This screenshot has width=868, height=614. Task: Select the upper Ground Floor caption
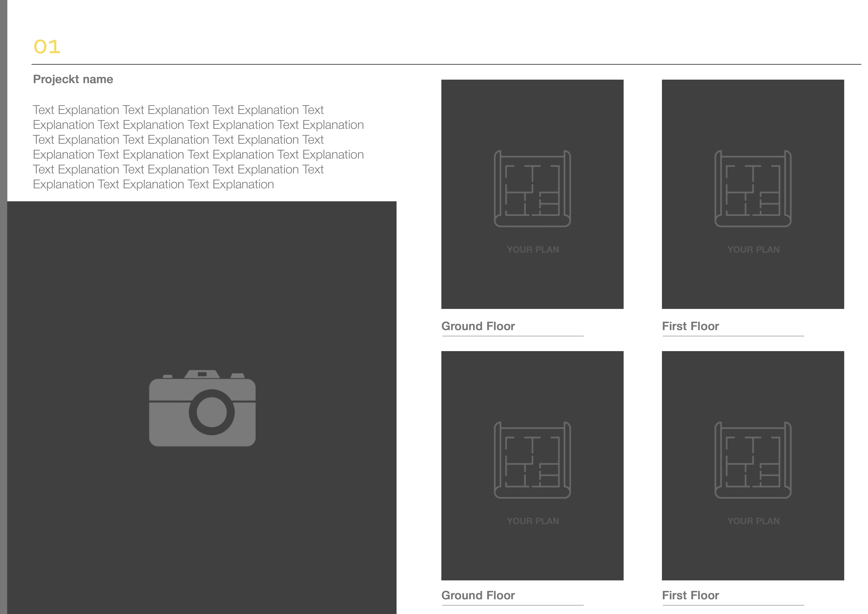point(478,326)
